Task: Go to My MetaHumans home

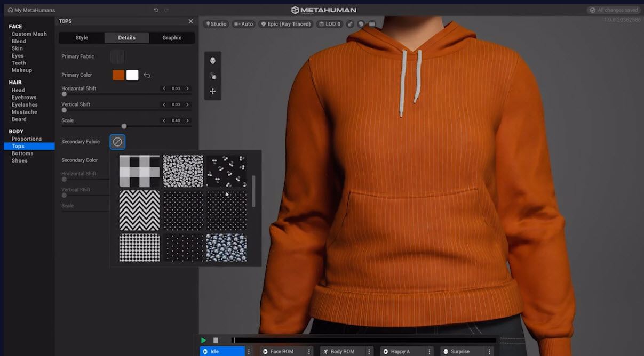Action: (x=31, y=10)
